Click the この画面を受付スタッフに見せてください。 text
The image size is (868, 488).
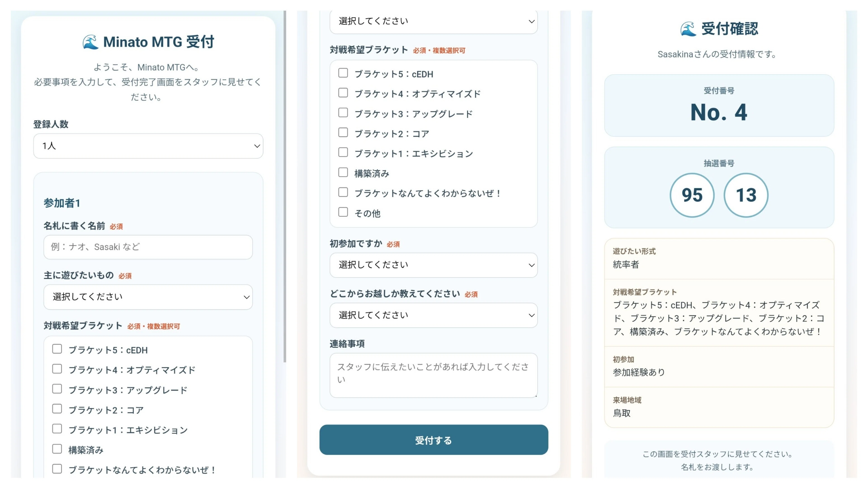click(718, 454)
